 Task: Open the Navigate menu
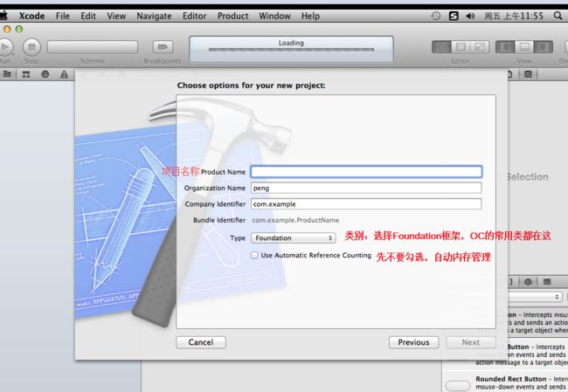[x=155, y=16]
